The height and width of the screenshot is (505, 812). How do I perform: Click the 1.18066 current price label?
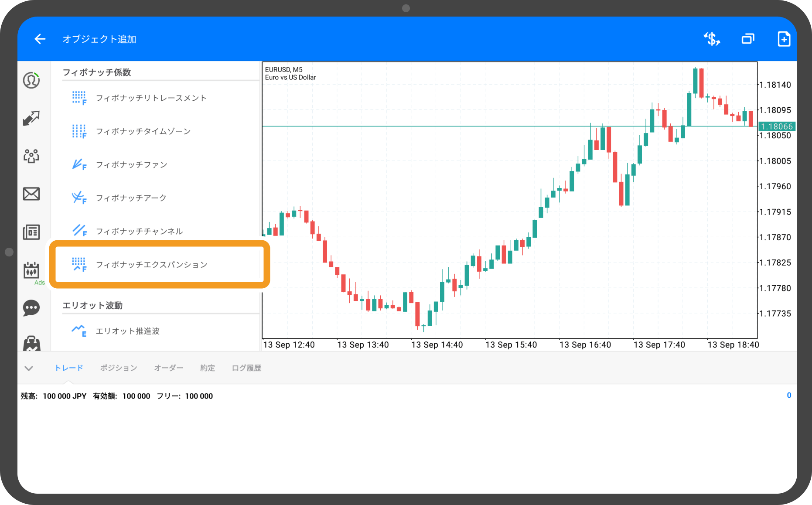click(x=777, y=126)
